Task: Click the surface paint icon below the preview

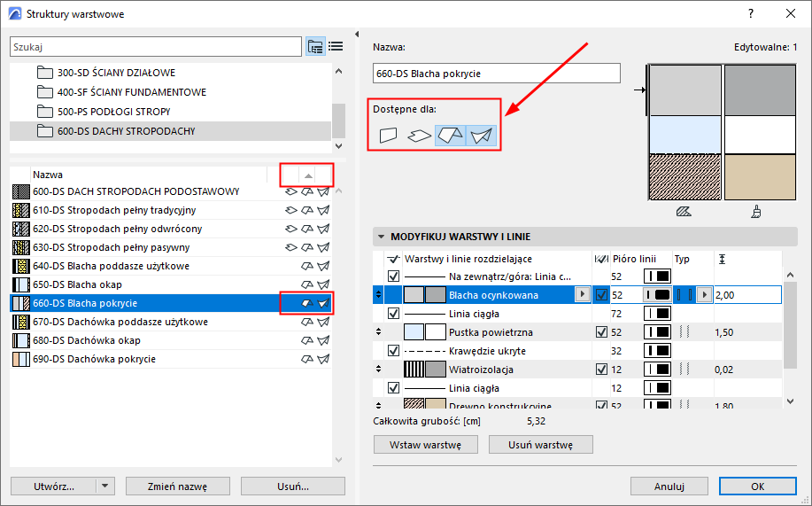Action: tap(756, 212)
